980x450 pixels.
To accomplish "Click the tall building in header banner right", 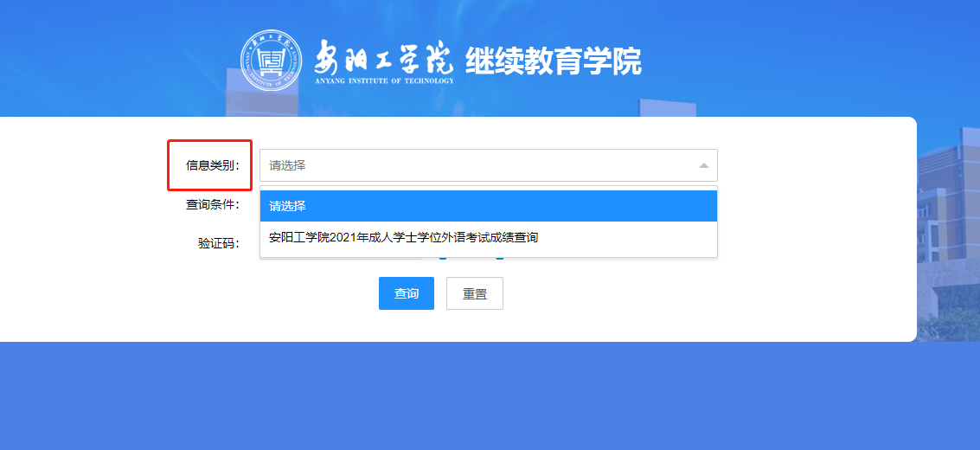I will click(666, 108).
